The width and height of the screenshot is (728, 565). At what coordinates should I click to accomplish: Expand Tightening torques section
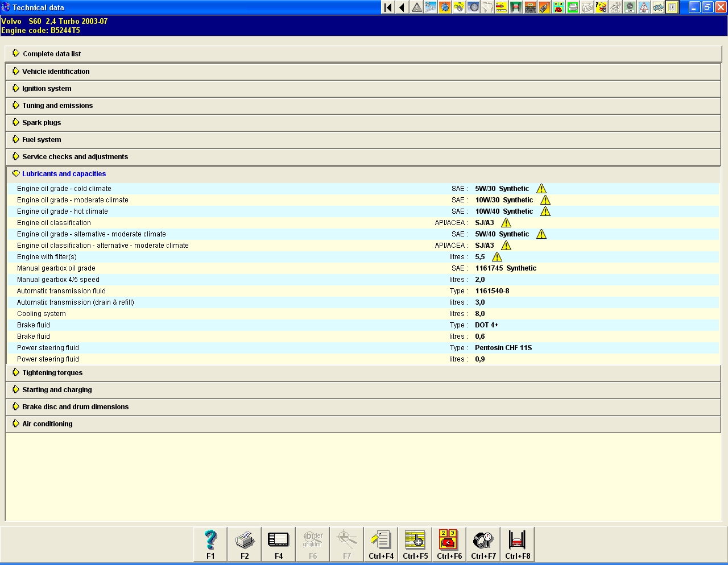[x=363, y=373]
